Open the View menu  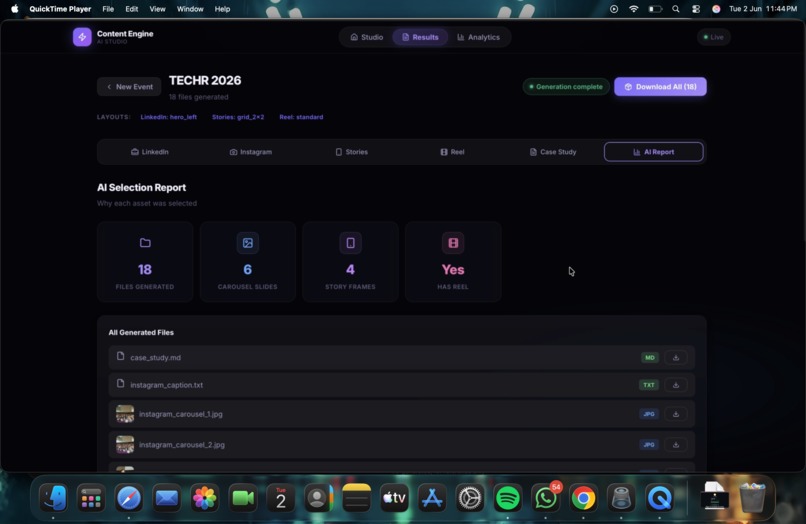(x=157, y=9)
